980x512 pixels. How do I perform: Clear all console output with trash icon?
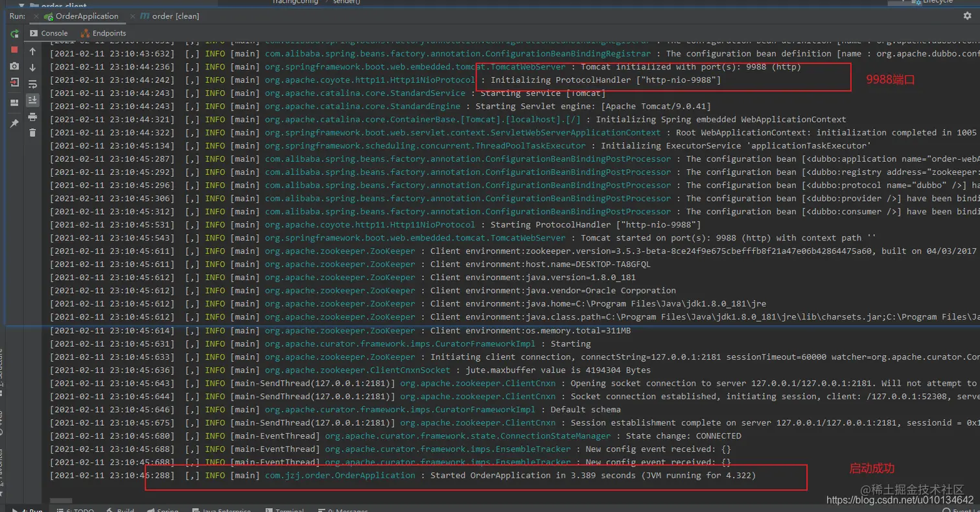[x=32, y=133]
